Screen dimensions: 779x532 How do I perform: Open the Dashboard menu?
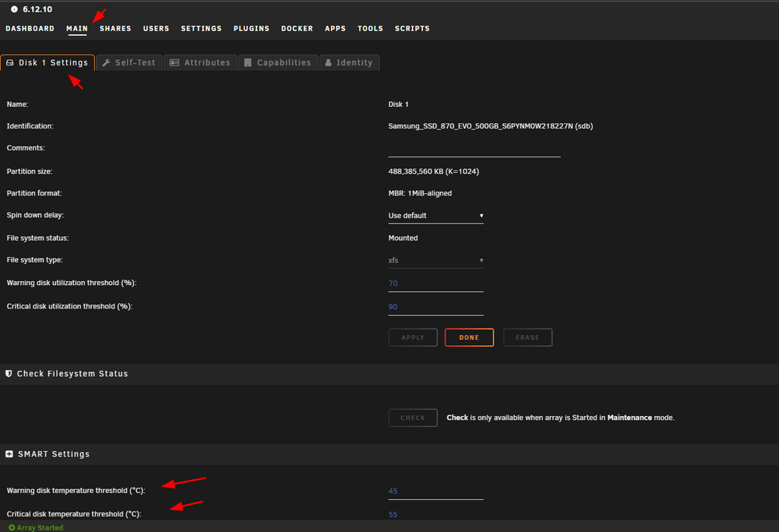[30, 29]
